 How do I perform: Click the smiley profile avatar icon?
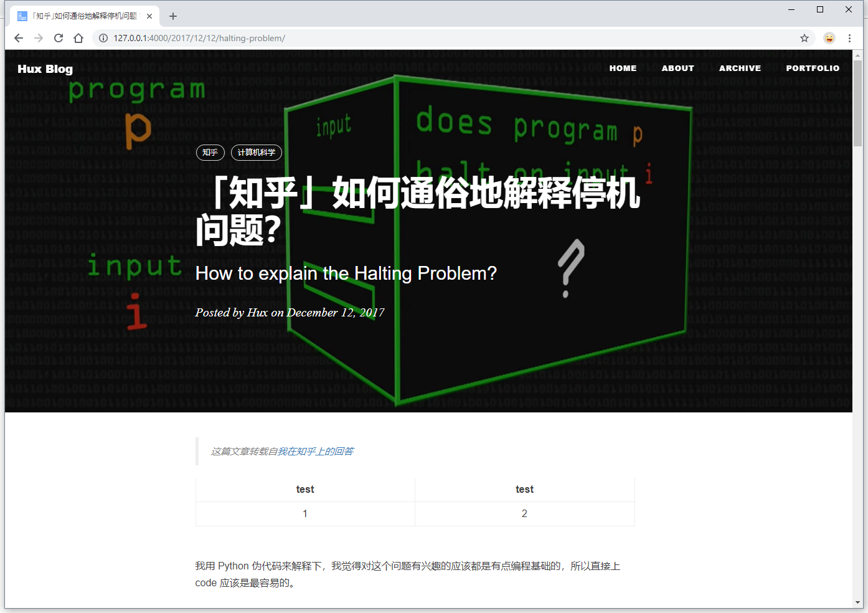tap(829, 38)
